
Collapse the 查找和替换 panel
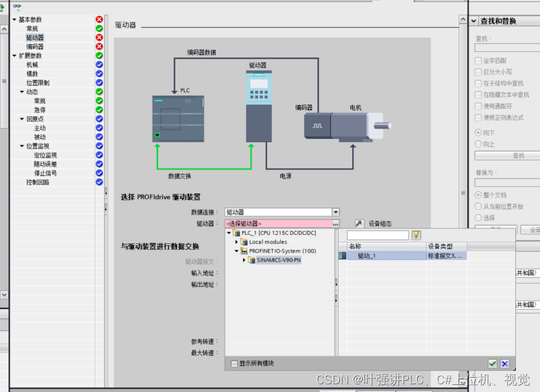coord(474,21)
